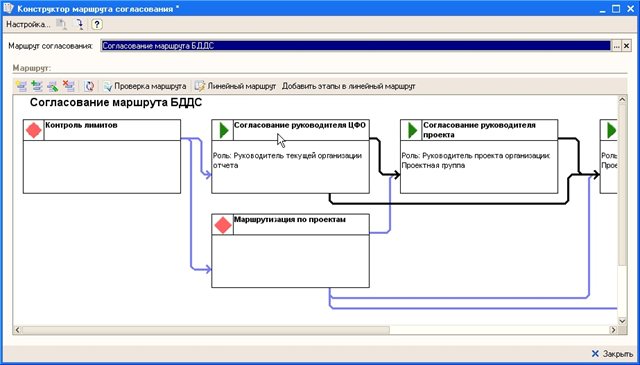
Task: Refresh the route diagram
Action: 89,86
